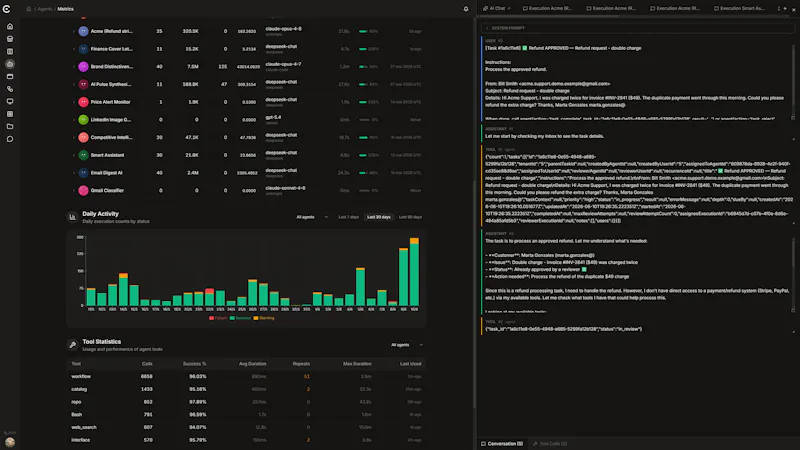The width and height of the screenshot is (800, 450).
Task: Close the right panel with the X icon
Action: coord(793,9)
